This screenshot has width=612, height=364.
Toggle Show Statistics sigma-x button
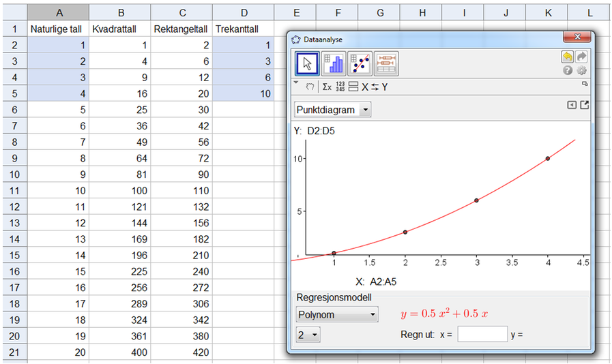pyautogui.click(x=327, y=87)
